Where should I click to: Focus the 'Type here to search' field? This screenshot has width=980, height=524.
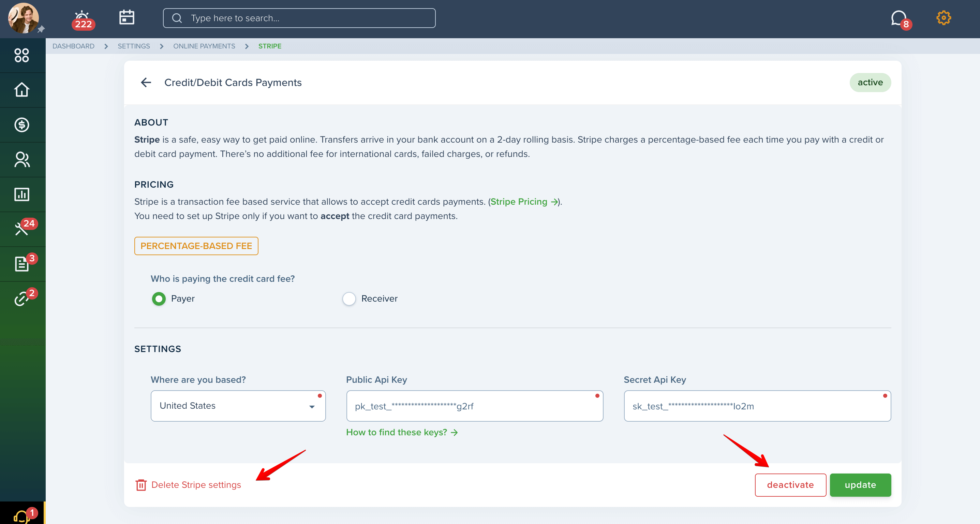(x=299, y=18)
